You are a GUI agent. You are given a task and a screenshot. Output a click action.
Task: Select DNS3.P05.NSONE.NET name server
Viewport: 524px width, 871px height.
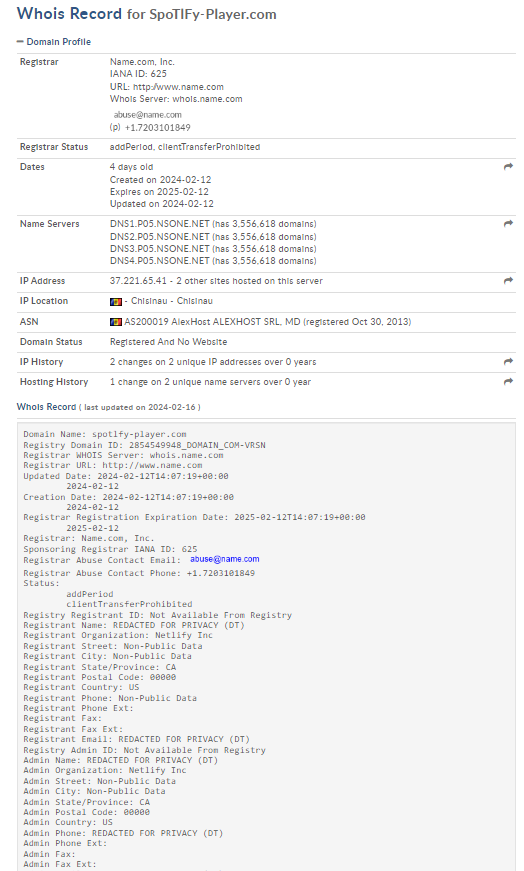point(159,249)
